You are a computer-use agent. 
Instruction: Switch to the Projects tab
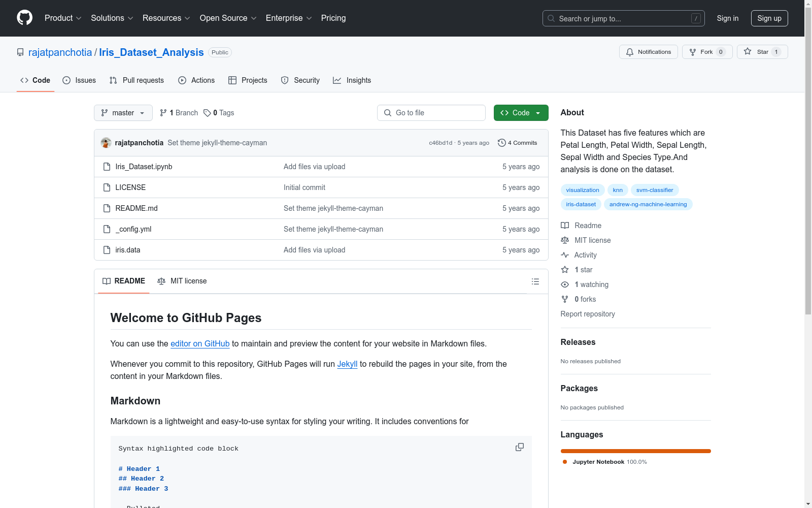coord(248,80)
